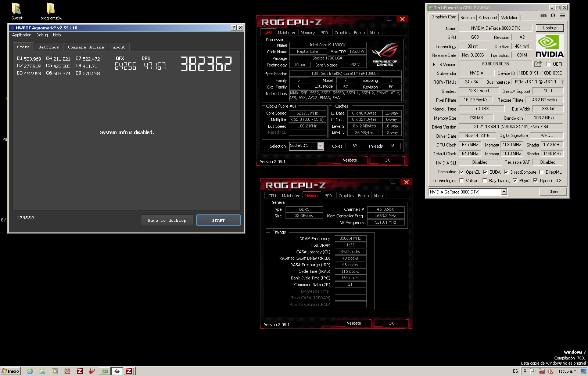
Task: Open the GPU-Z hamburger menu icon
Action: pyautogui.click(x=562, y=15)
